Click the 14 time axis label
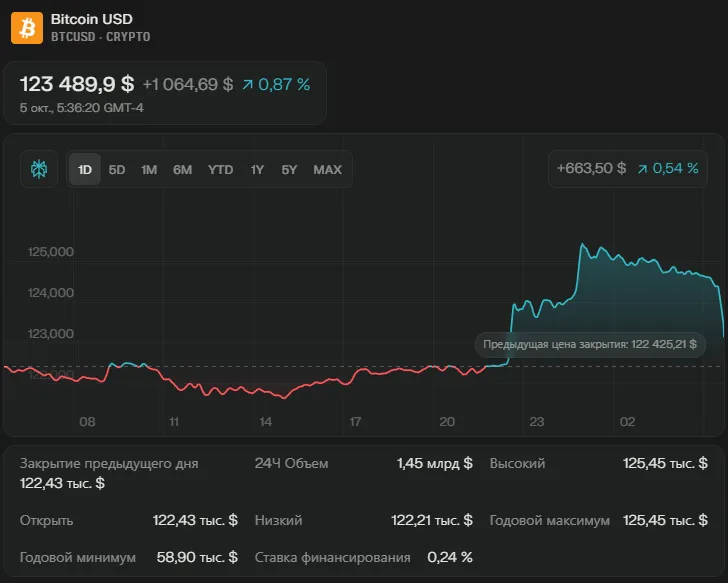Screen dimensions: 728x583 [x=266, y=421]
